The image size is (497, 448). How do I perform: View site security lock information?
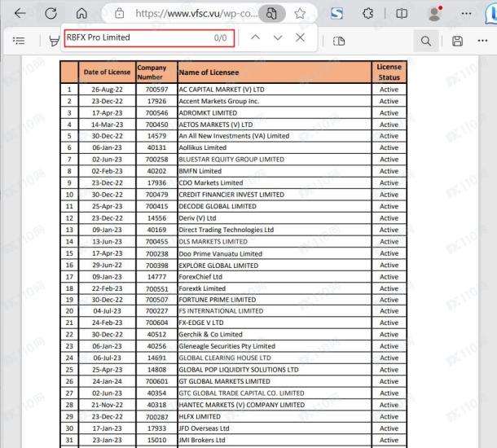[x=119, y=13]
